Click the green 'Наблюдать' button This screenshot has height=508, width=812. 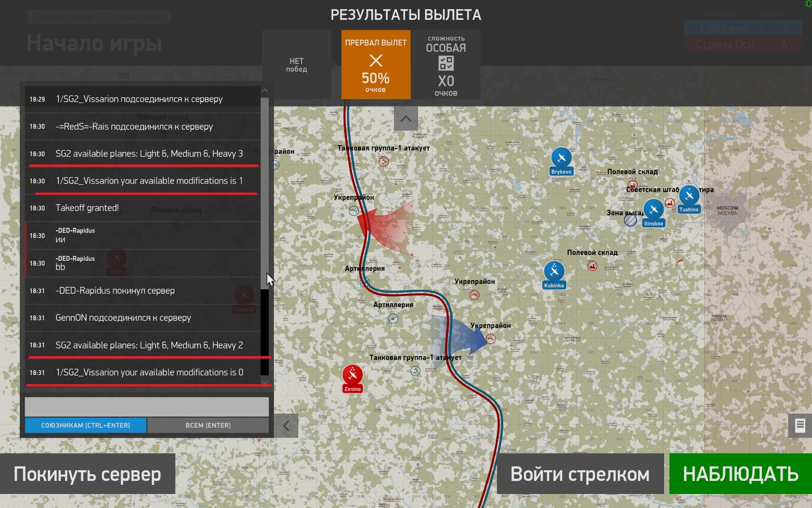click(x=740, y=474)
